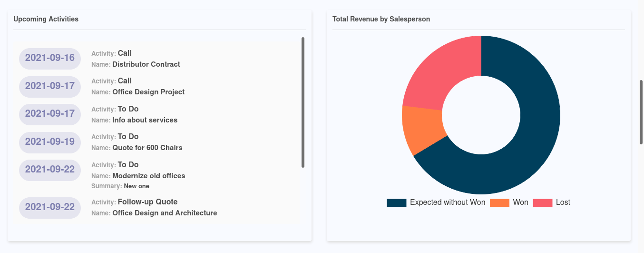This screenshot has height=253, width=644.
Task: Click the Follow-up Quote activity type
Action: point(147,202)
